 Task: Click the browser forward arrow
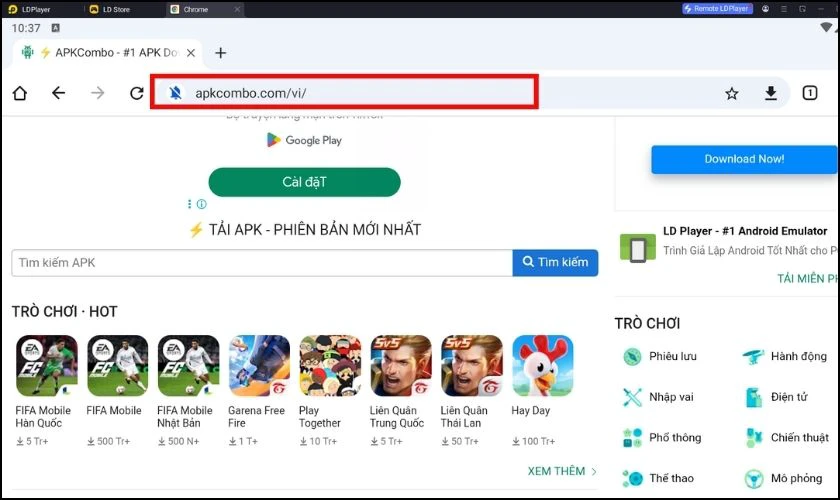tap(98, 93)
